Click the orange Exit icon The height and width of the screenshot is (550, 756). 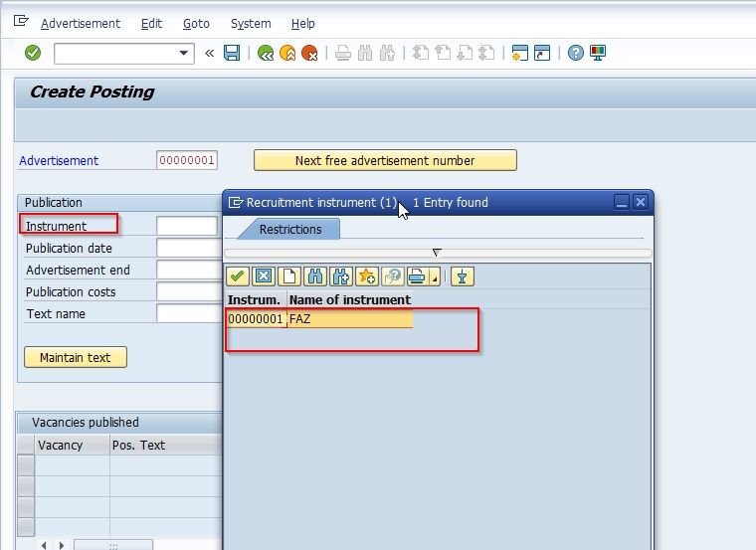287,53
